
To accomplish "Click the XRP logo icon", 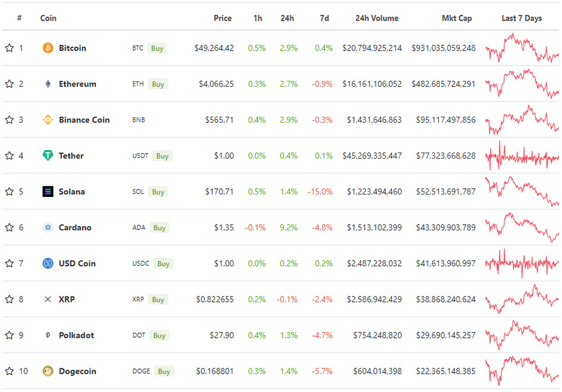I will click(x=47, y=299).
